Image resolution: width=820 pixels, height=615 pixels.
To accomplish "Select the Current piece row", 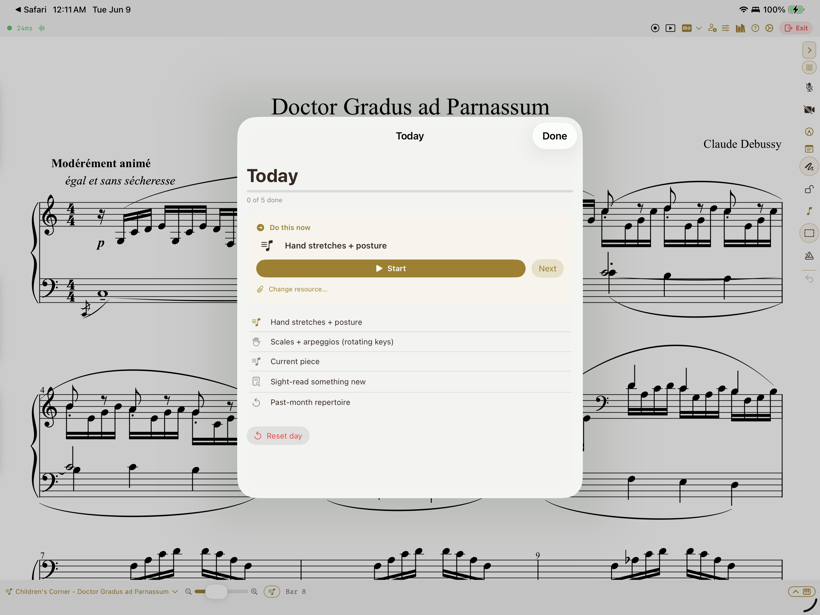I will [x=410, y=361].
